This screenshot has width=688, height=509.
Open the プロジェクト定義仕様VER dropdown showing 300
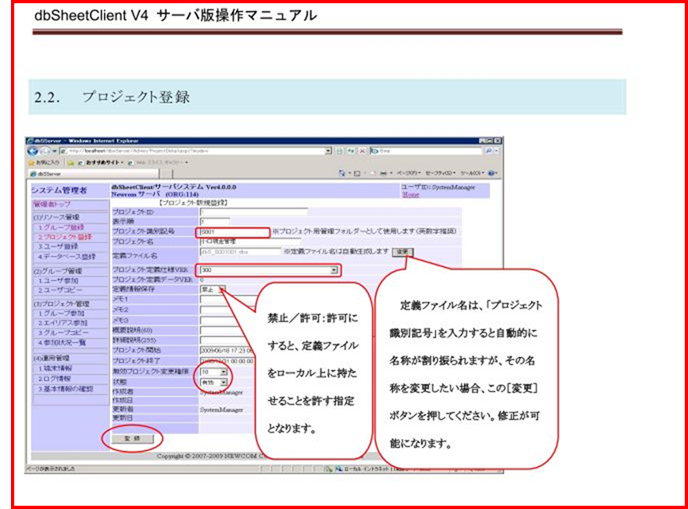pos(269,270)
